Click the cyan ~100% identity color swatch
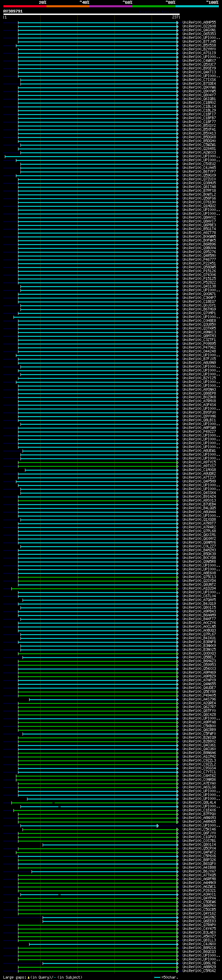The width and height of the screenshot is (222, 980). click(197, 6)
